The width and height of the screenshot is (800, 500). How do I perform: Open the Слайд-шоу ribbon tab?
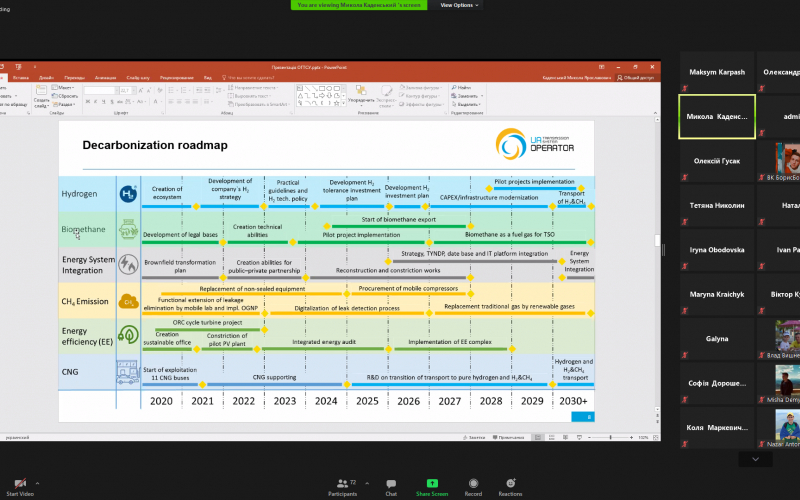138,78
